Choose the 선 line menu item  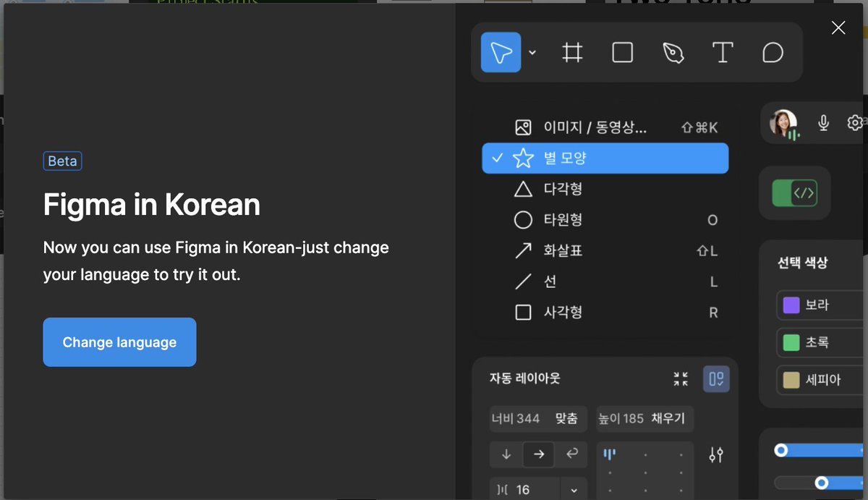pyautogui.click(x=605, y=281)
